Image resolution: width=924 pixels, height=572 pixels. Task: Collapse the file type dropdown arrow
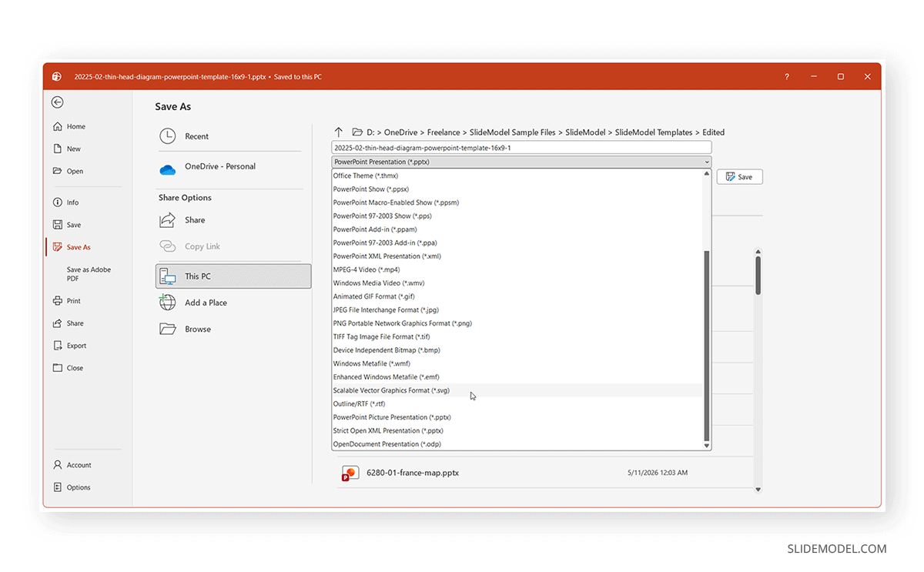(x=706, y=162)
